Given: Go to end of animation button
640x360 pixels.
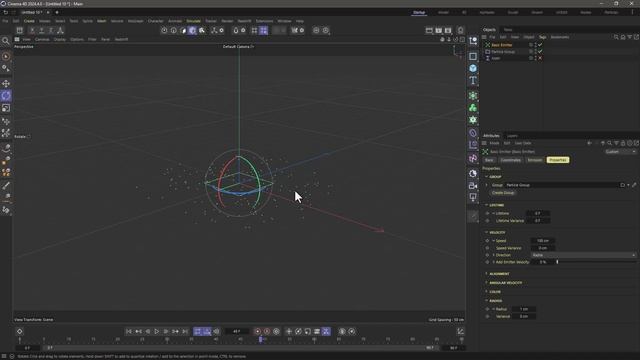Looking at the screenshot, I should [x=185, y=331].
